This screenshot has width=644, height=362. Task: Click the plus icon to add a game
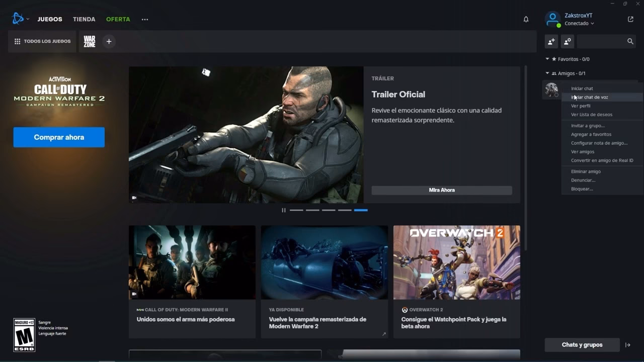pyautogui.click(x=109, y=41)
